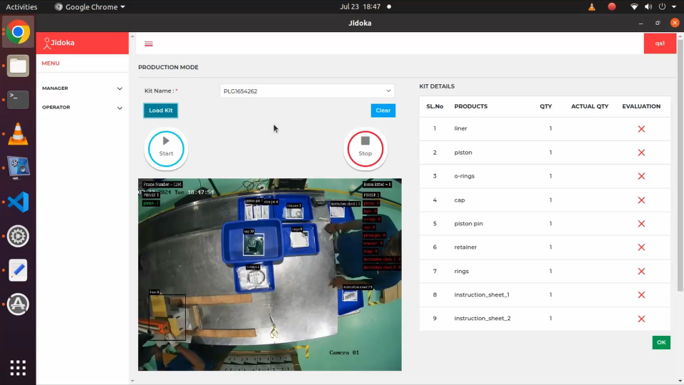The width and height of the screenshot is (684, 385).
Task: Open the hamburger menu icon
Action: pos(148,44)
